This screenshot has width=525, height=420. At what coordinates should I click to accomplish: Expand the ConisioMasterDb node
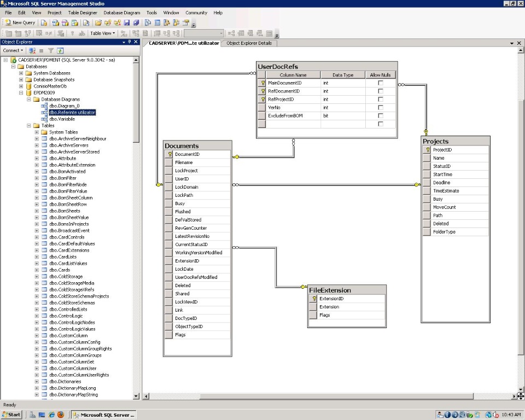click(x=21, y=86)
